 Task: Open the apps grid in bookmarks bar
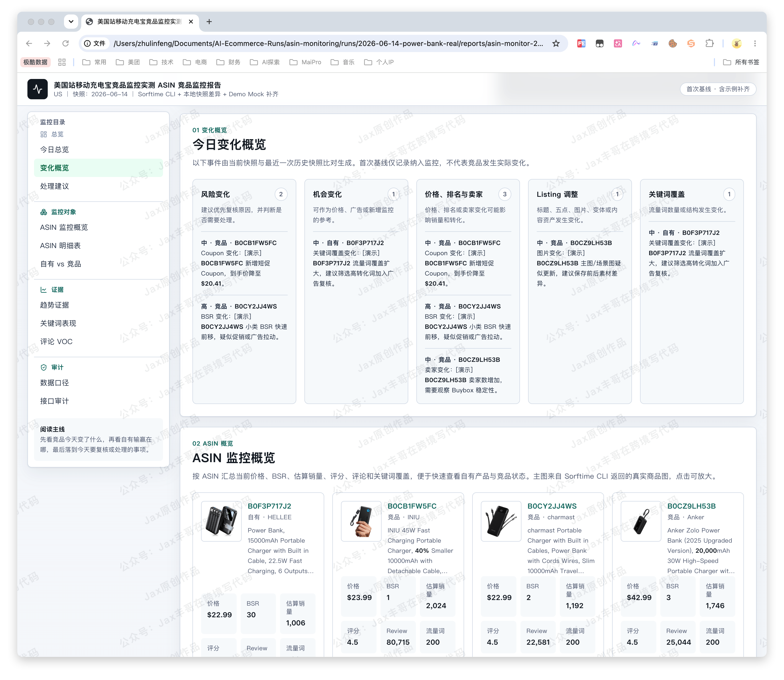tap(62, 62)
